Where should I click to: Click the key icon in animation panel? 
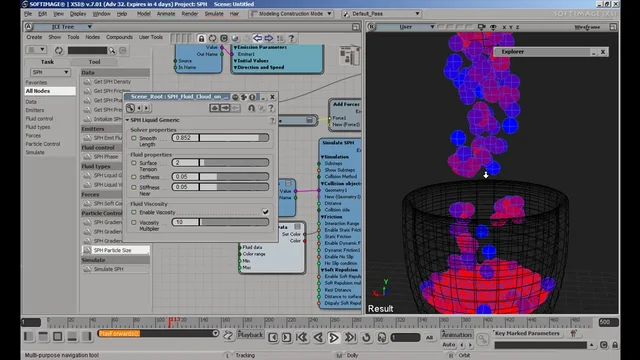click(482, 339)
